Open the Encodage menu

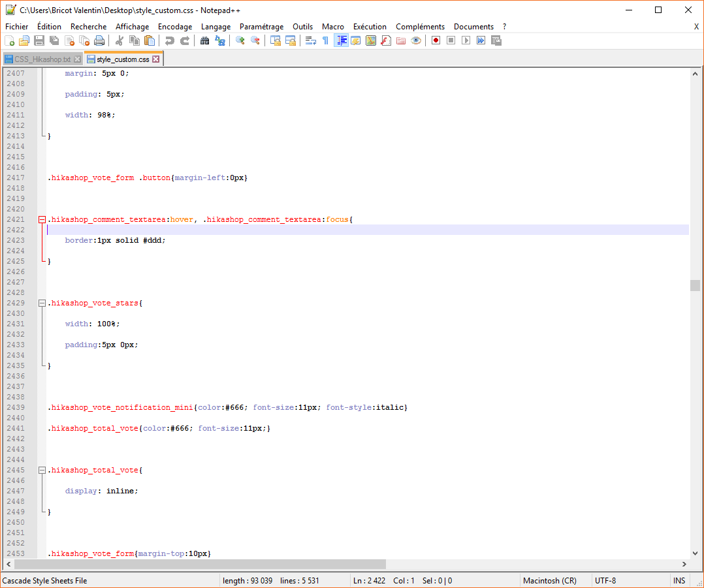tap(174, 27)
